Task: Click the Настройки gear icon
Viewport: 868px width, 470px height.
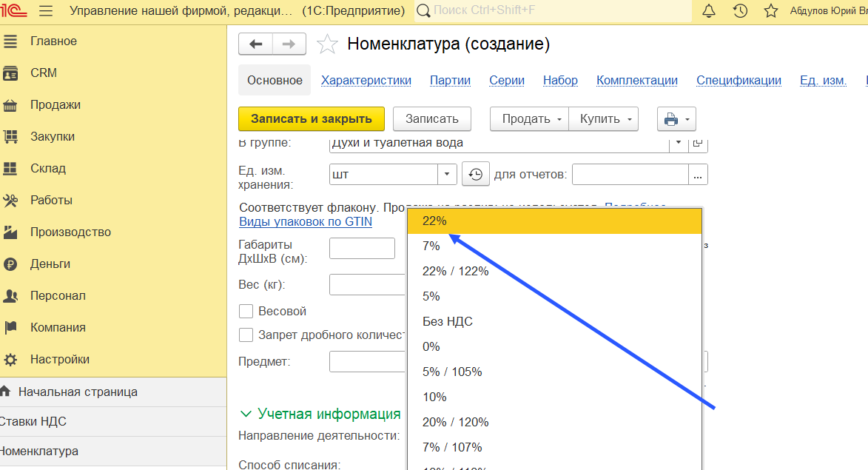Action: click(x=10, y=359)
